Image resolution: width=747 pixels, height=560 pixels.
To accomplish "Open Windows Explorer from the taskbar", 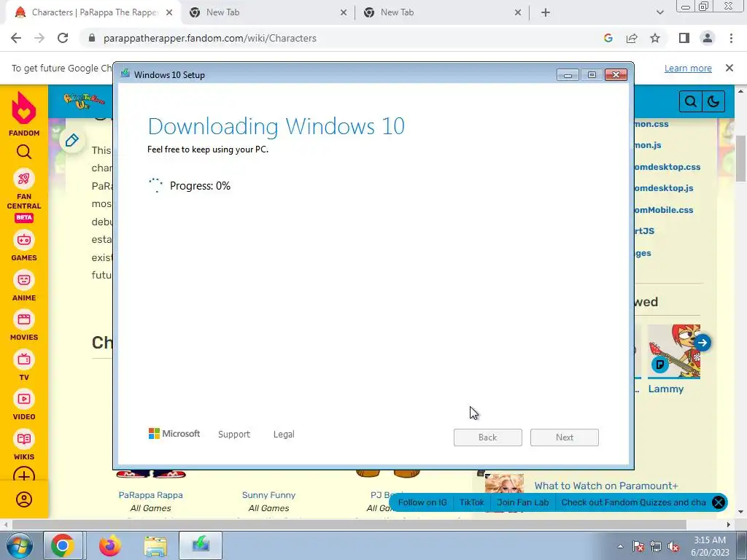I will (x=156, y=545).
